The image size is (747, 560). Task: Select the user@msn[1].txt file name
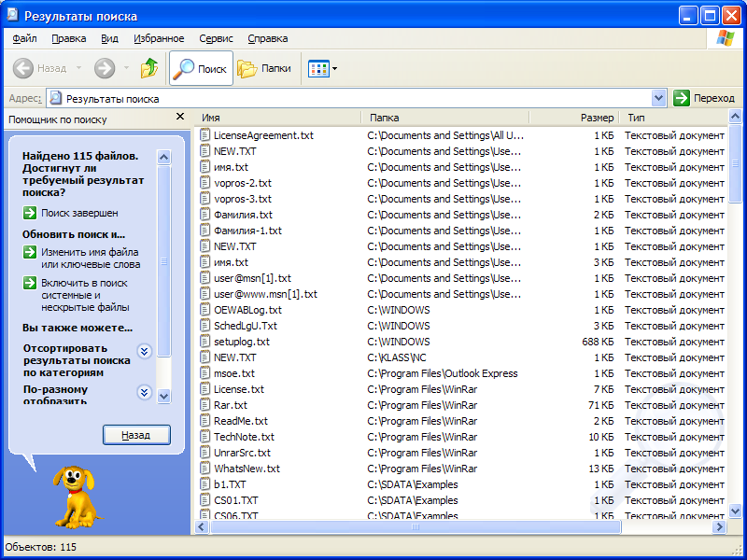252,278
